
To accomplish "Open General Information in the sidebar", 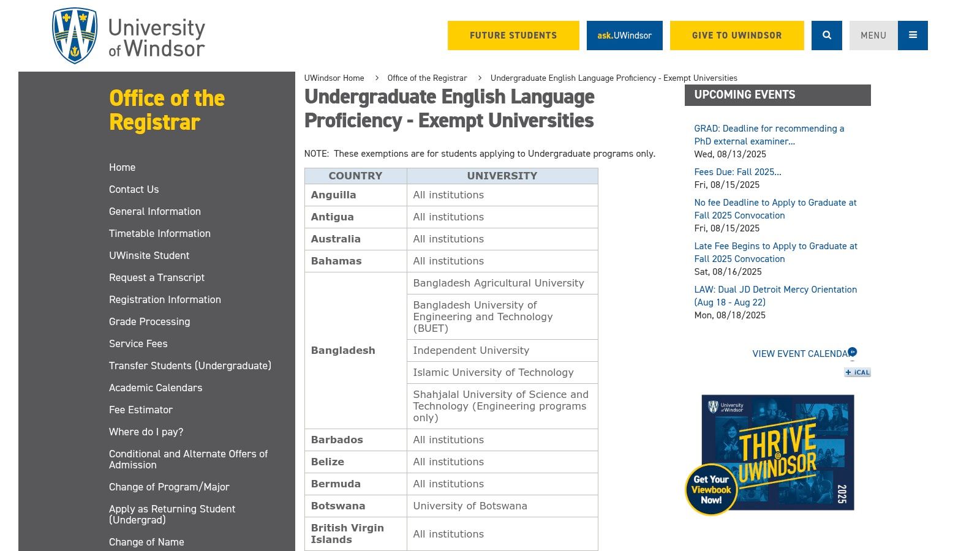I will (155, 211).
